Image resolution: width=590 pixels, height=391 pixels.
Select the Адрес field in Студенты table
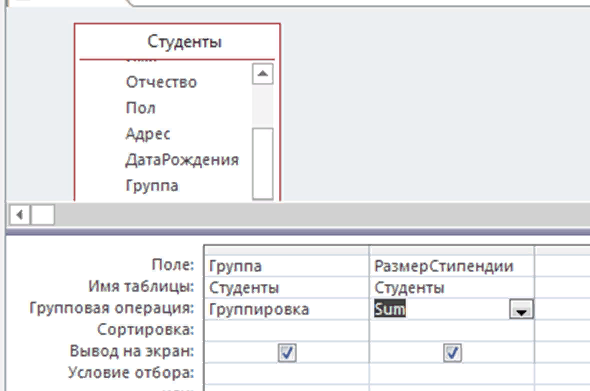(148, 134)
